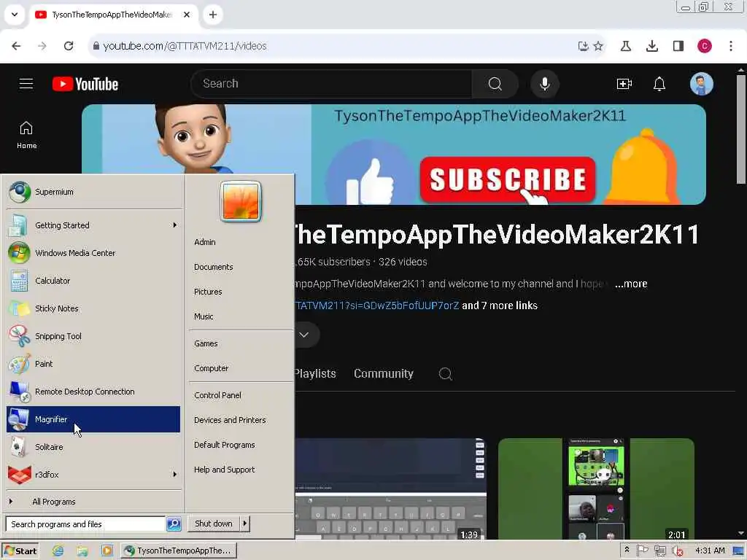Screen dimensions: 747x560
Task: Switch to channel Community tab
Action: (x=384, y=374)
